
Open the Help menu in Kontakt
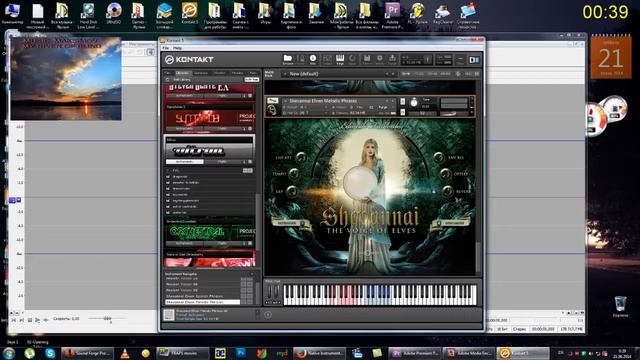click(178, 48)
